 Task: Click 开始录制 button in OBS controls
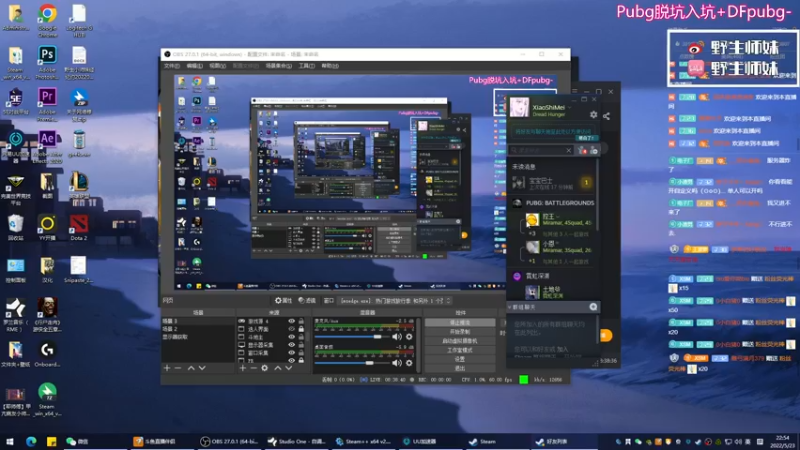point(460,332)
